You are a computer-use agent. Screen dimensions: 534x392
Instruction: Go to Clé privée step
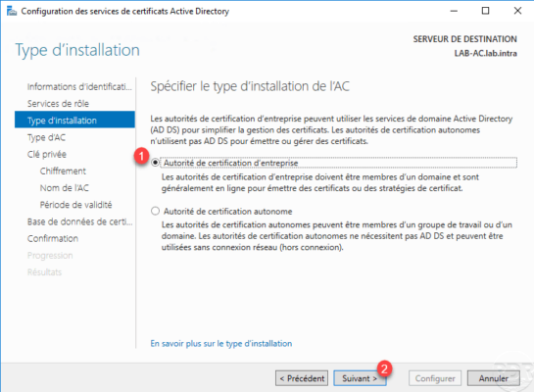pos(47,154)
